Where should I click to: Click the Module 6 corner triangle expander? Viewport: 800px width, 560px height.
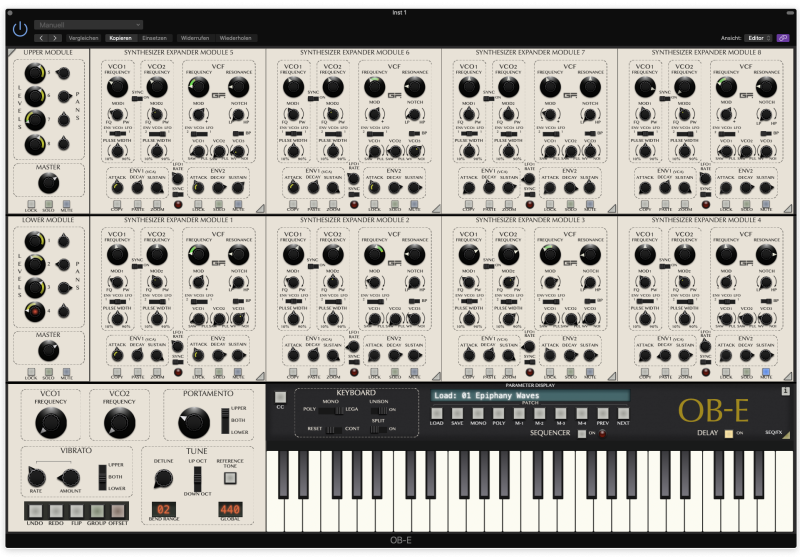pyautogui.click(x=437, y=209)
